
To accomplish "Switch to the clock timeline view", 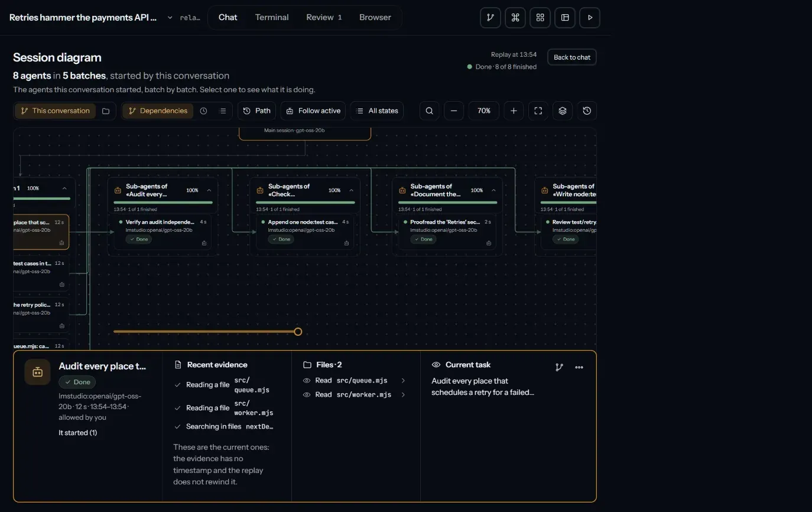I will pyautogui.click(x=204, y=111).
